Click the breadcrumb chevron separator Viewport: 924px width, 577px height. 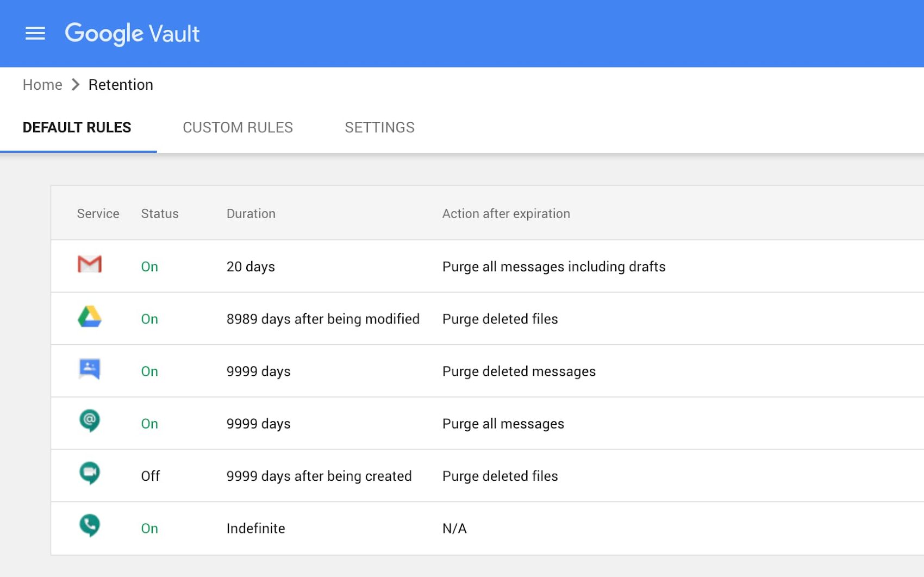(x=76, y=85)
